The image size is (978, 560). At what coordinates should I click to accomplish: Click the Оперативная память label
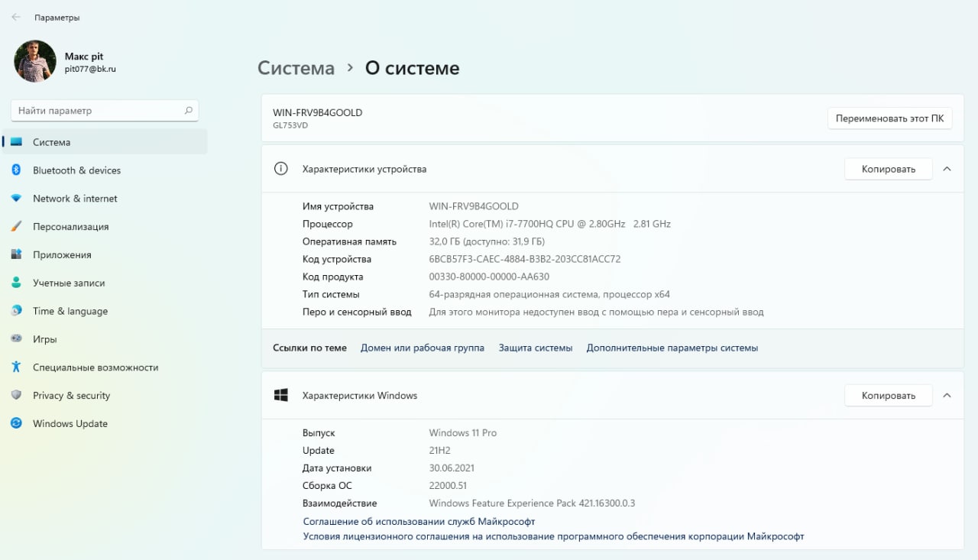pos(349,241)
